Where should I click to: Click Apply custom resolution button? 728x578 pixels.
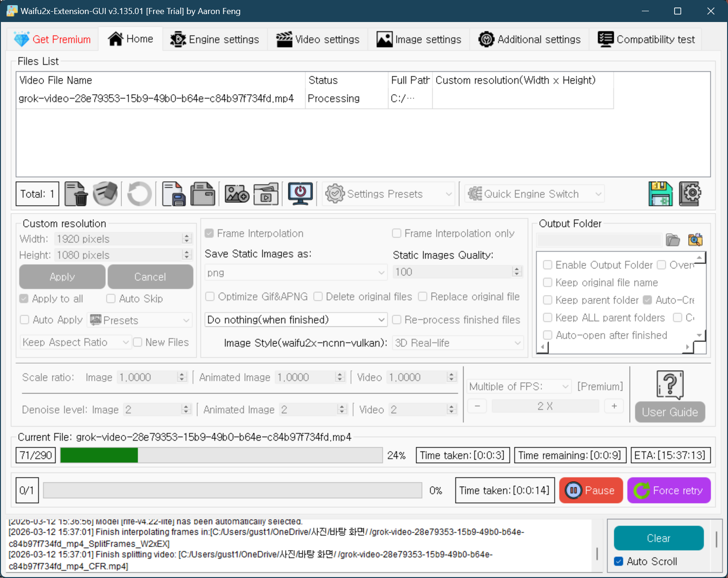click(x=62, y=277)
